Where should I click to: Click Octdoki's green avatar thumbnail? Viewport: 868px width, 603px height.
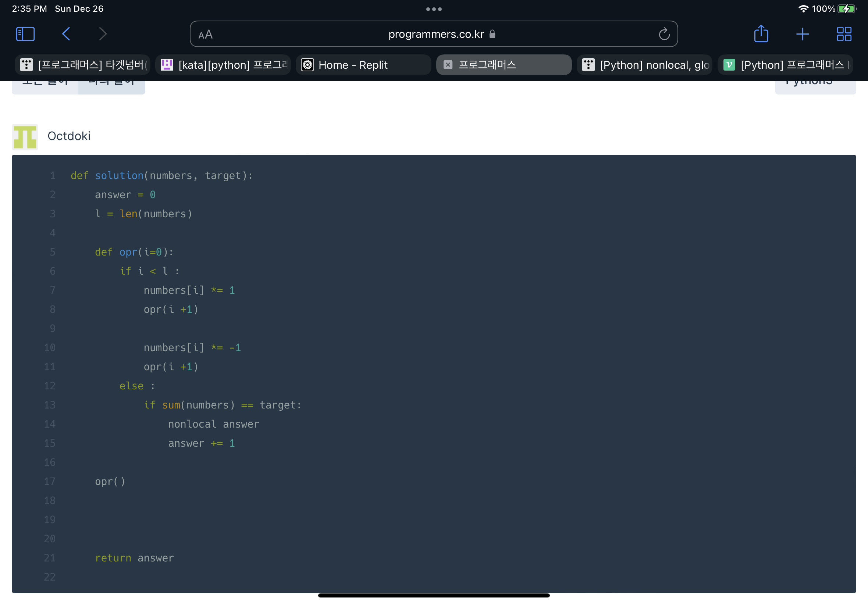click(x=25, y=137)
